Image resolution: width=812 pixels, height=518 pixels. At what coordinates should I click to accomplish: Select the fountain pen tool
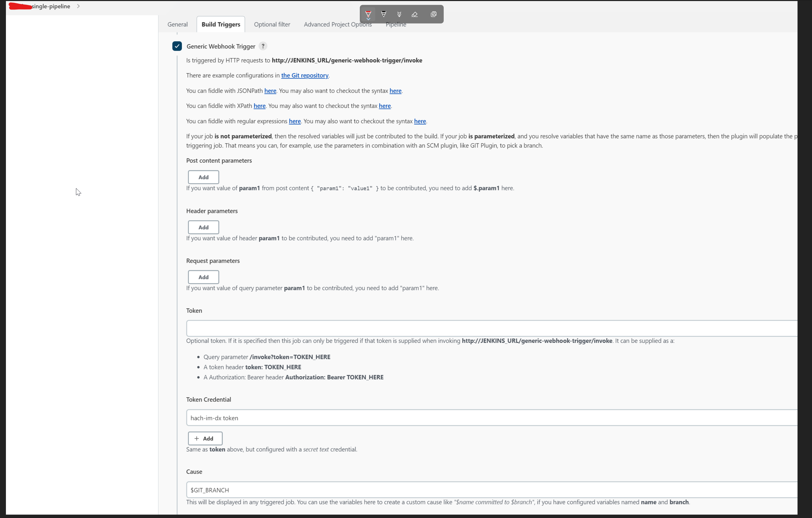pos(399,14)
